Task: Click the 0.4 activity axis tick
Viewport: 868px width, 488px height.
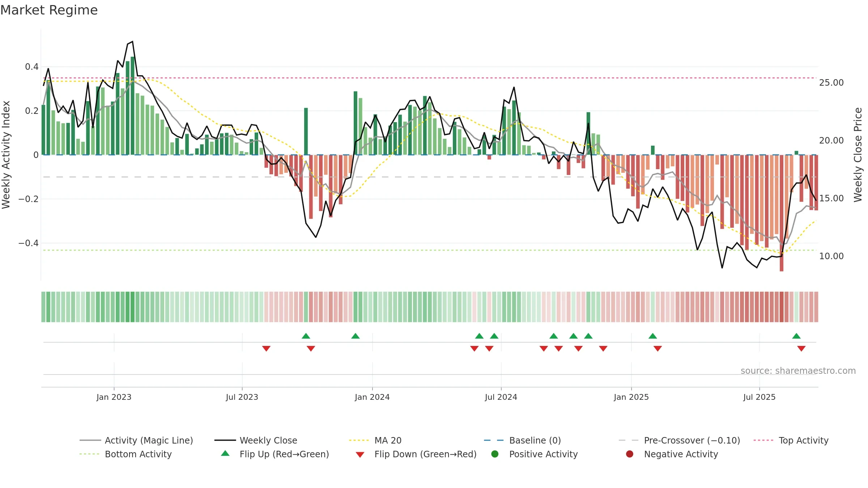Action: click(32, 67)
